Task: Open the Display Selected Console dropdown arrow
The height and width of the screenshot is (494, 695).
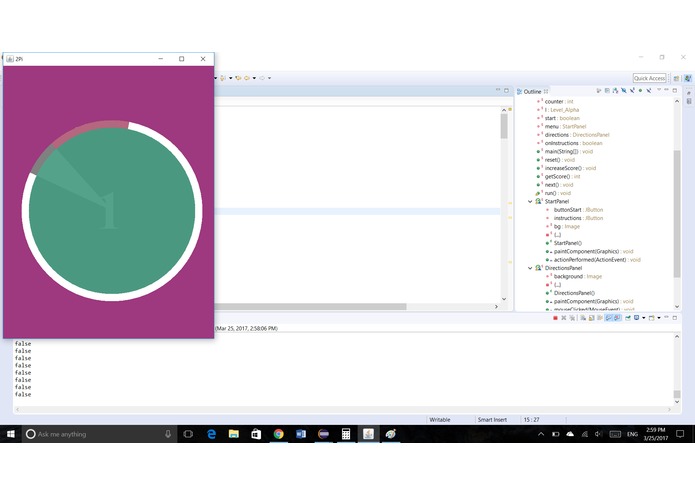Action: tap(644, 318)
